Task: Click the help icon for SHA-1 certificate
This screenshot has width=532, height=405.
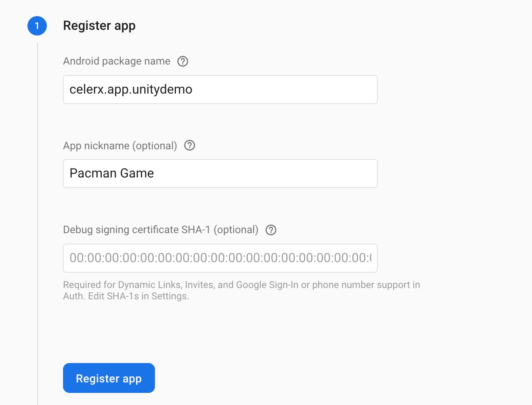Action: point(271,230)
